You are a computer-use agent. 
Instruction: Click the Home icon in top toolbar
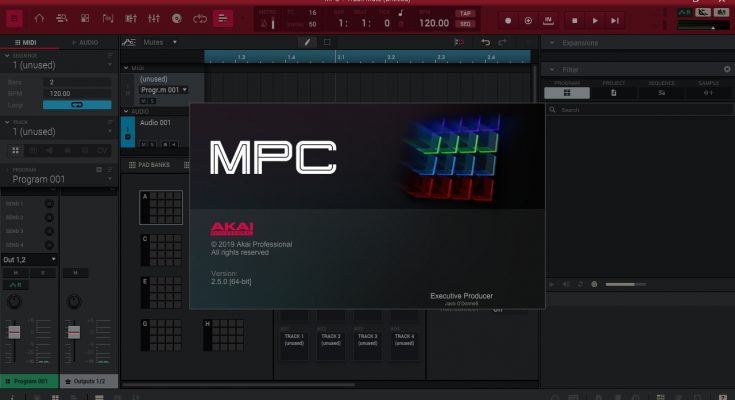point(40,18)
